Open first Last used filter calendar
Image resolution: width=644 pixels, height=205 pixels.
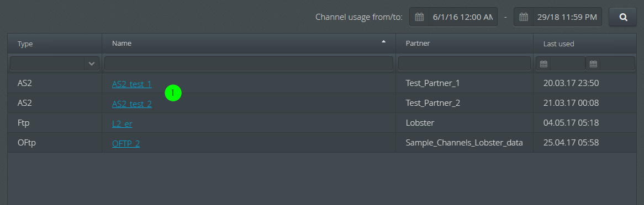coord(543,64)
